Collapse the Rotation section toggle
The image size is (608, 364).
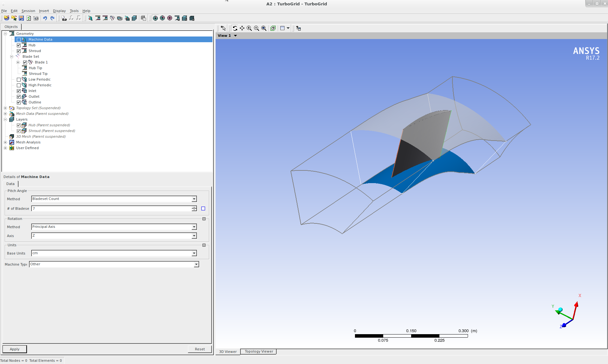point(204,219)
